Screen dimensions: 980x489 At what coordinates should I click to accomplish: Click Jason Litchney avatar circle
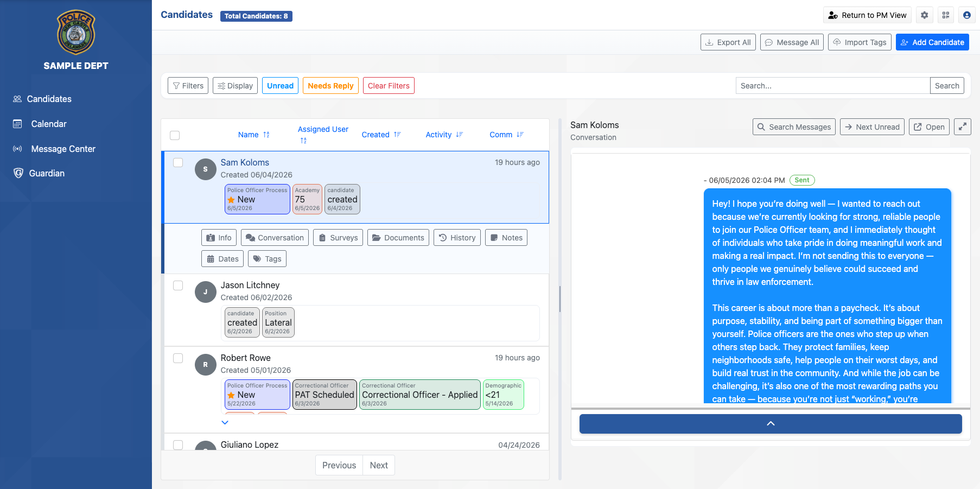tap(205, 292)
